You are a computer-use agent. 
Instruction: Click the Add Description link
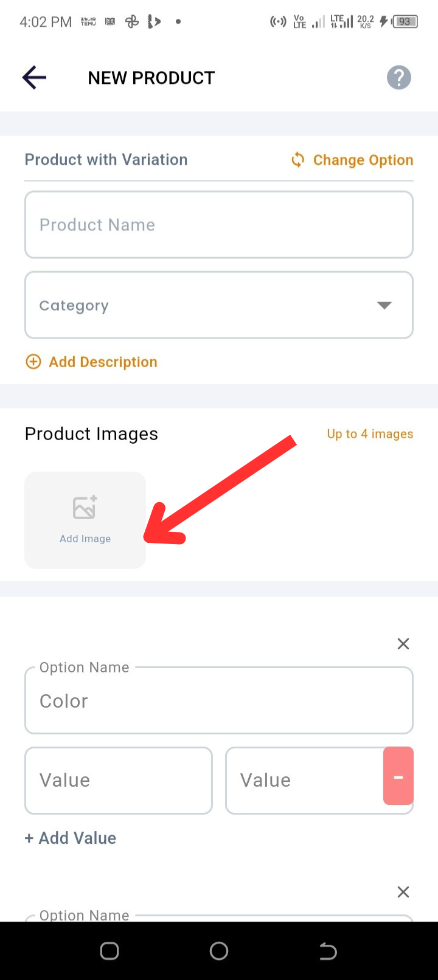coord(103,362)
